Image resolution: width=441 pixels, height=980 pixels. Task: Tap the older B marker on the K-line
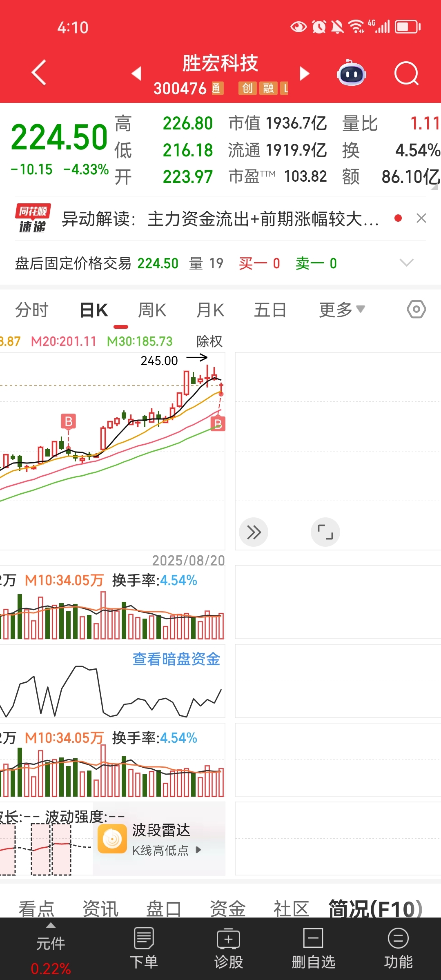(69, 421)
